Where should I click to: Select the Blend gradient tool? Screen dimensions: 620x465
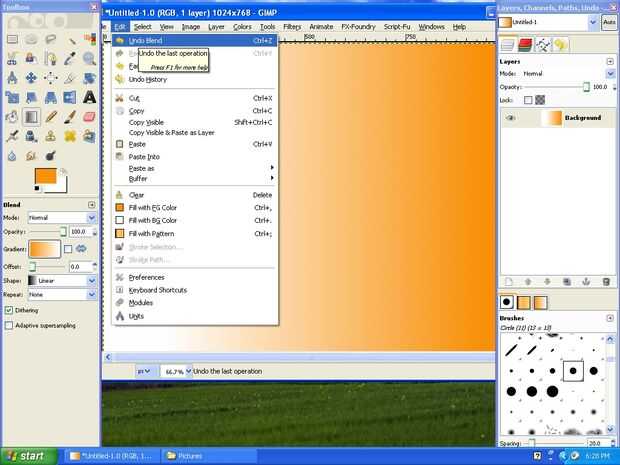[31, 117]
